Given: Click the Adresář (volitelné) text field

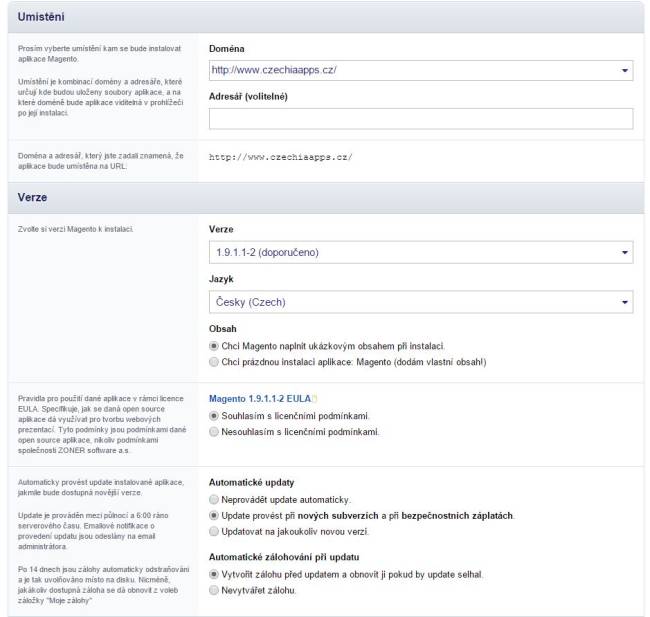Looking at the screenshot, I should point(420,119).
